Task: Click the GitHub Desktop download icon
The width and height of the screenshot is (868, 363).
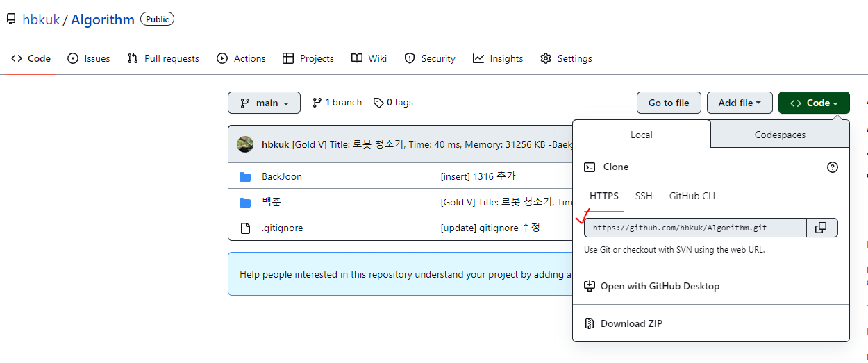Action: click(x=590, y=286)
